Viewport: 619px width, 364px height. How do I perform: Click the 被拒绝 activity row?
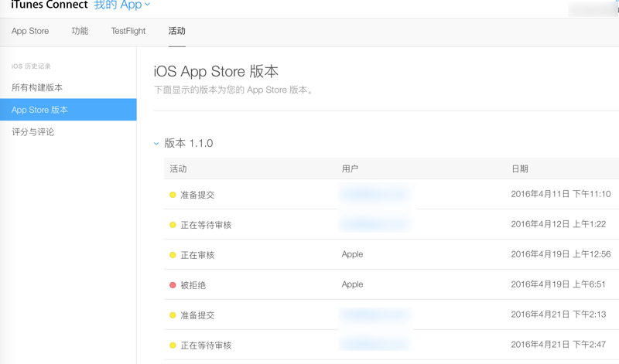[193, 285]
